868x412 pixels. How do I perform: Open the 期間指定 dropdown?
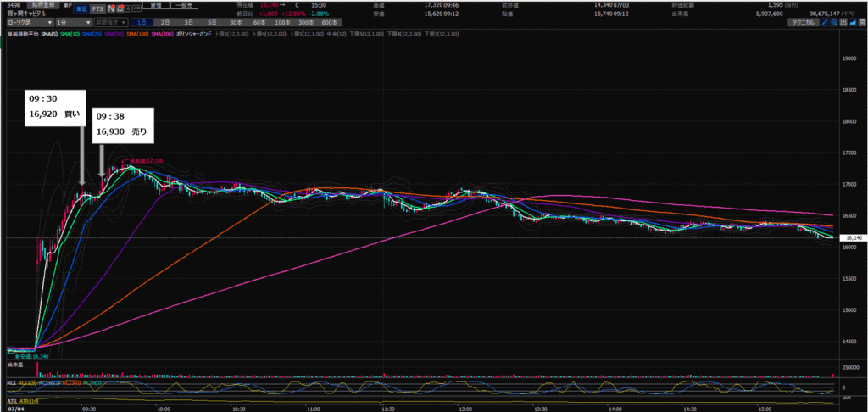[111, 23]
